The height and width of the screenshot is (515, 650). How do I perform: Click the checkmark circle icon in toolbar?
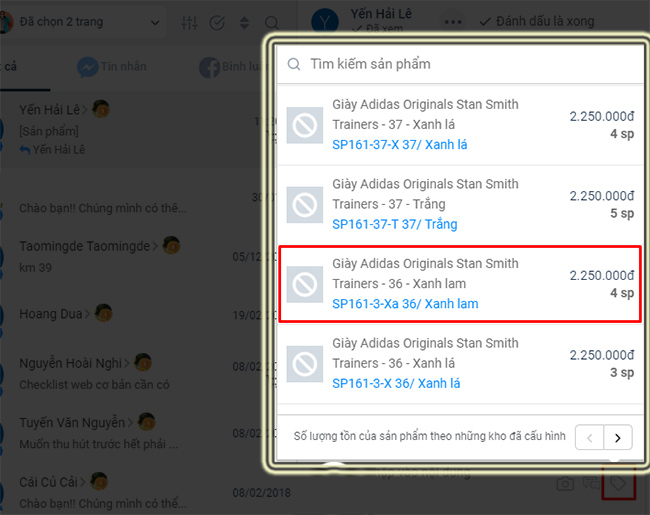coord(217,23)
